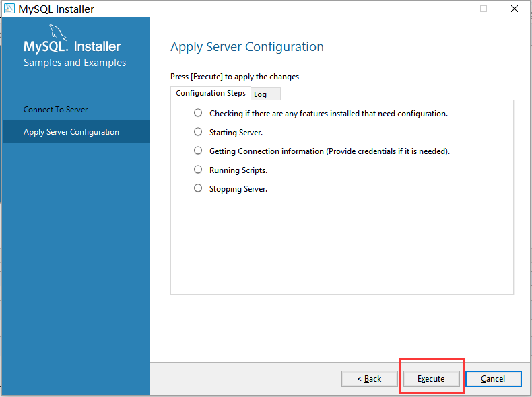
Task: Click the Starting Server step indicator
Action: [198, 131]
